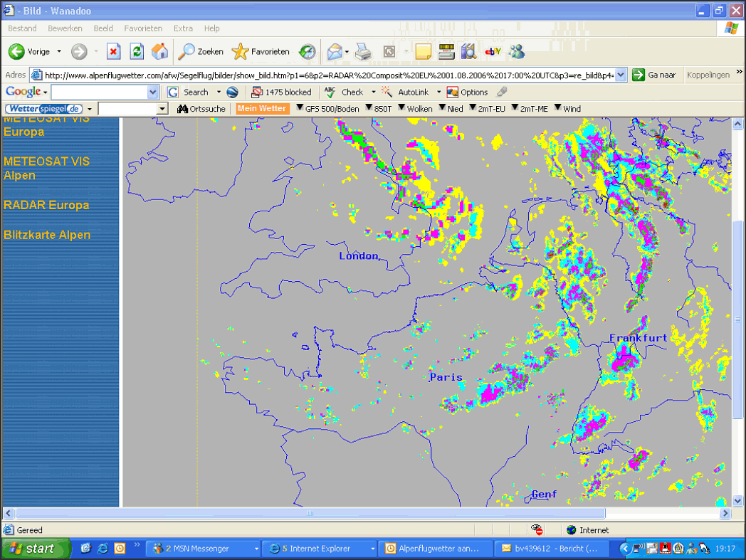The width and height of the screenshot is (746, 560).
Task: Toggle the 1475 blocked popup blocker
Action: pyautogui.click(x=281, y=93)
